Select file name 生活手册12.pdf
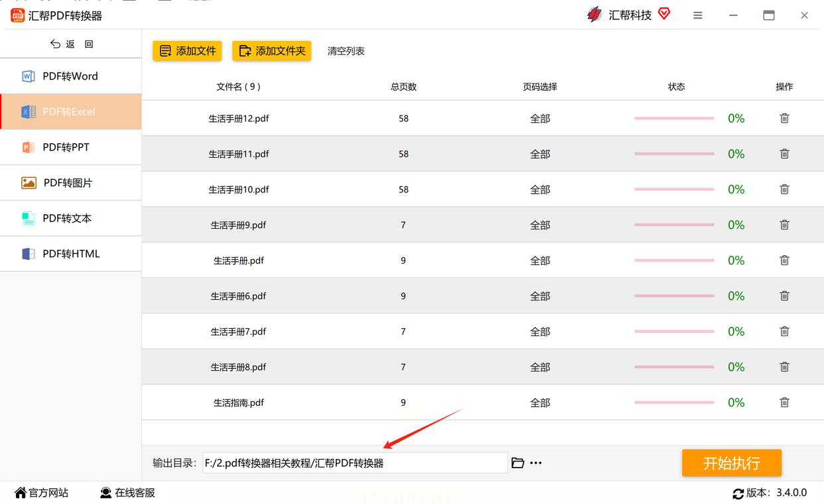Viewport: 824px width, 504px height. pyautogui.click(x=239, y=119)
